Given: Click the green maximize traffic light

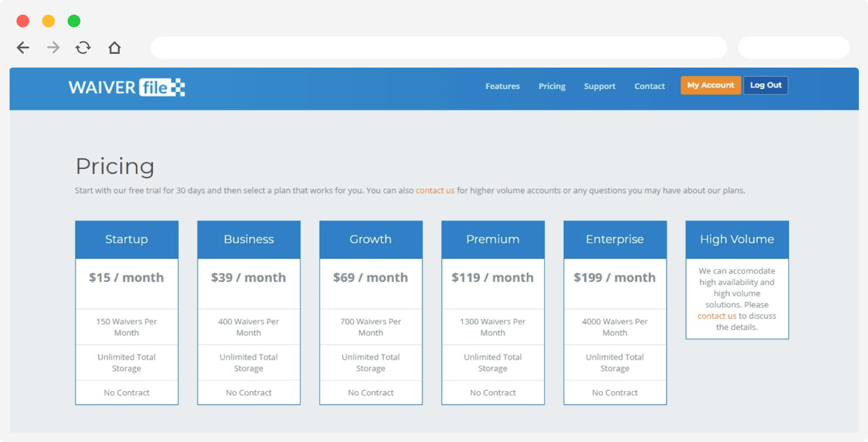Looking at the screenshot, I should [x=74, y=21].
